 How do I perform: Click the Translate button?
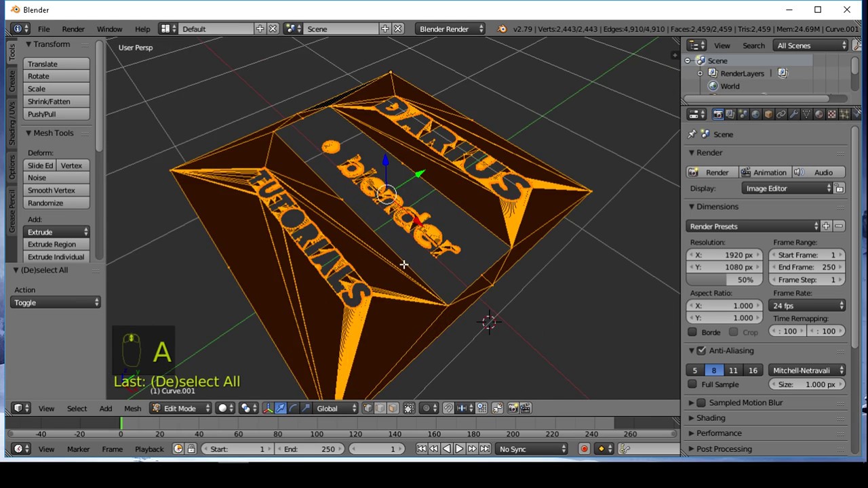pos(56,64)
